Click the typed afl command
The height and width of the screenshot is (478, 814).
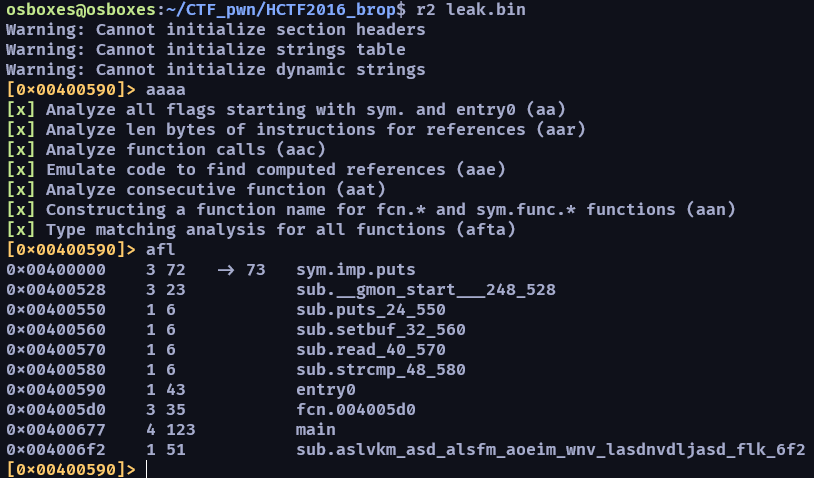(x=160, y=250)
